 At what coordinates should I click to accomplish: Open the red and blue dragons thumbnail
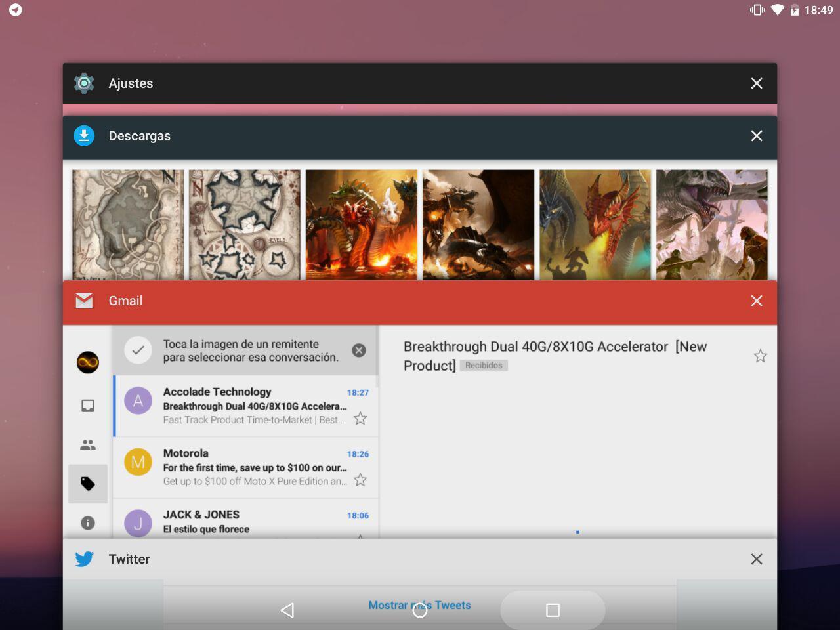click(x=595, y=225)
